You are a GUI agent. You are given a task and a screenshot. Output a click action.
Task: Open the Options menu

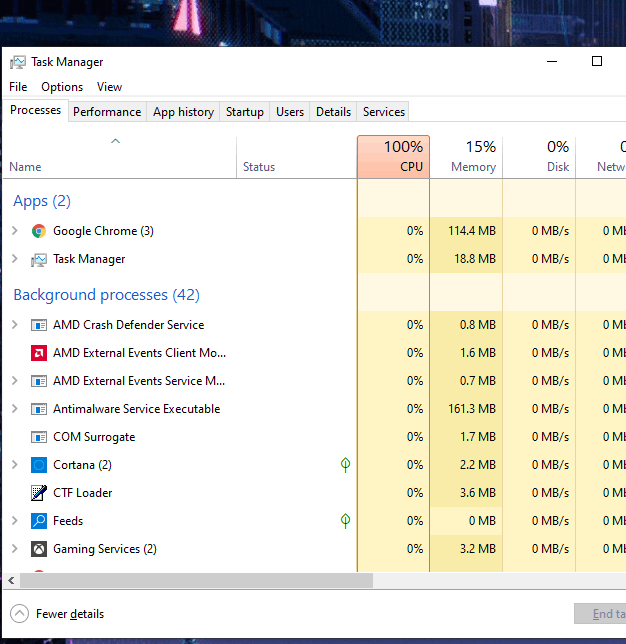pyautogui.click(x=62, y=87)
